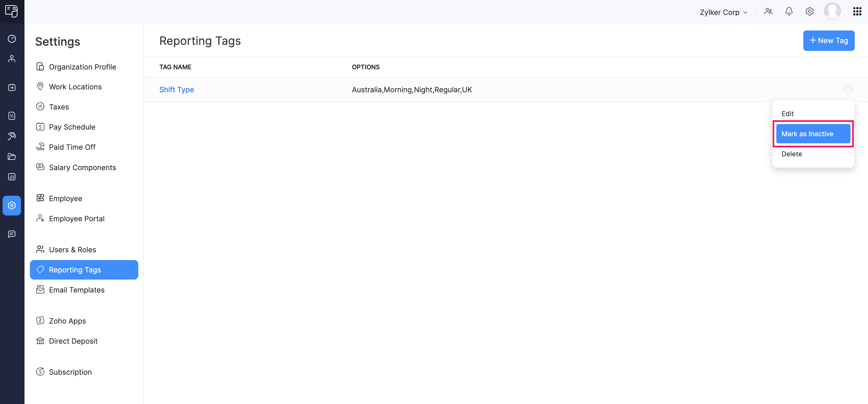
Task: Open the folder Documents icon in left rail
Action: [x=12, y=157]
